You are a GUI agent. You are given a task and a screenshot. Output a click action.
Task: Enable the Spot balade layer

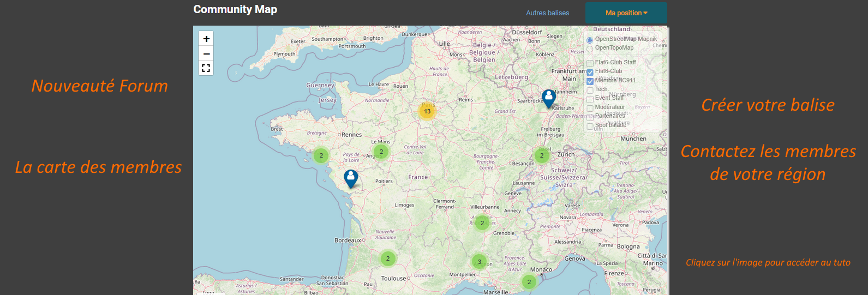[x=590, y=127]
